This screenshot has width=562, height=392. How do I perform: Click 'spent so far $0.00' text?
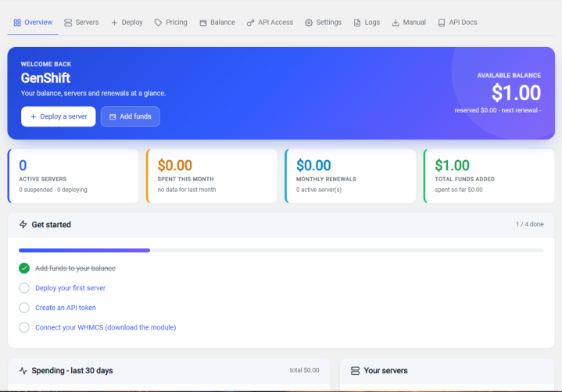(x=459, y=190)
